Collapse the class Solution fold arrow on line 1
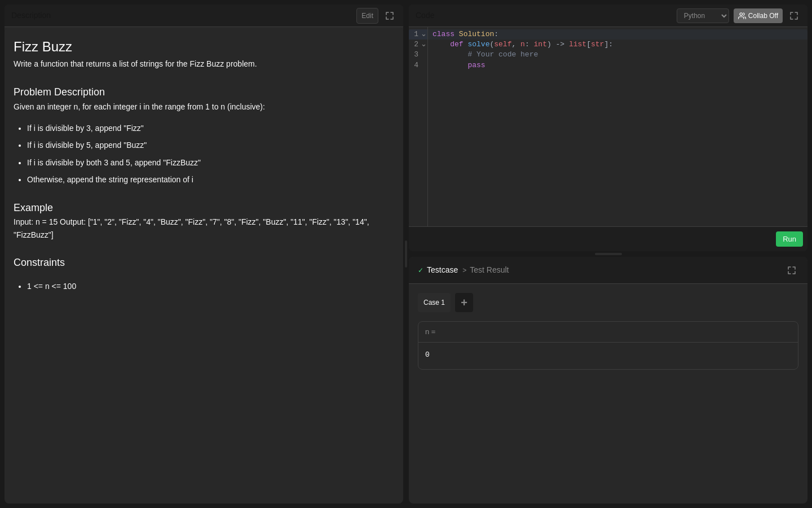812x508 pixels. 423,34
